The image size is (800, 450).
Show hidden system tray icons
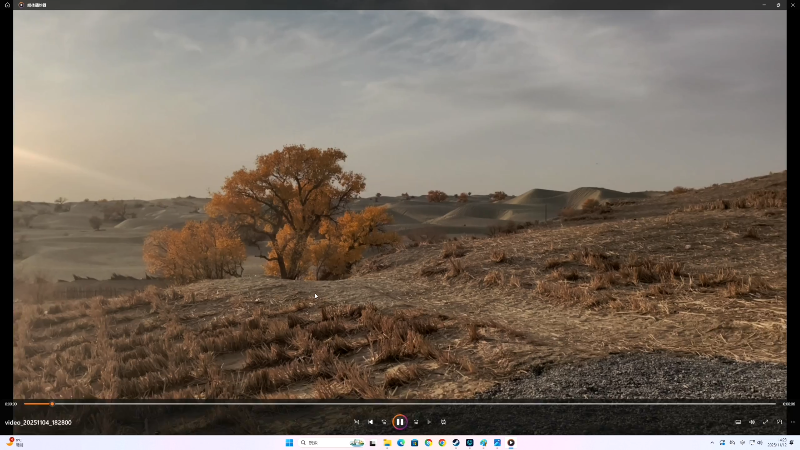click(712, 442)
